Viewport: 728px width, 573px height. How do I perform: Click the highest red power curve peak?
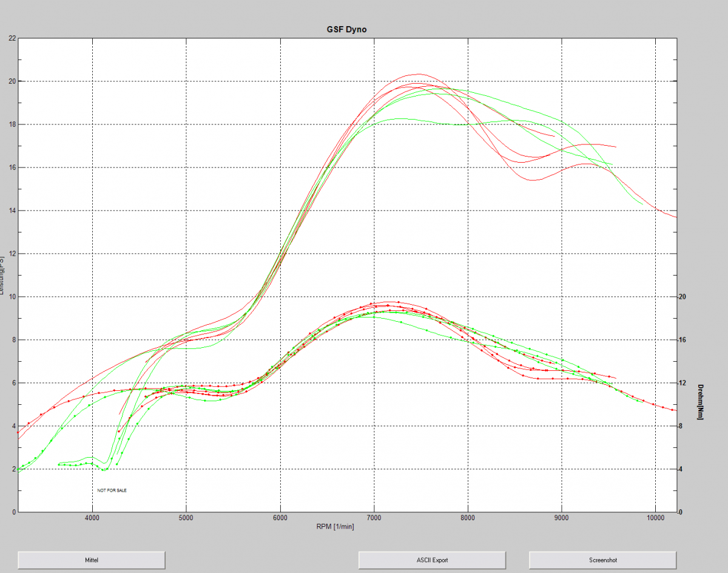coord(417,74)
